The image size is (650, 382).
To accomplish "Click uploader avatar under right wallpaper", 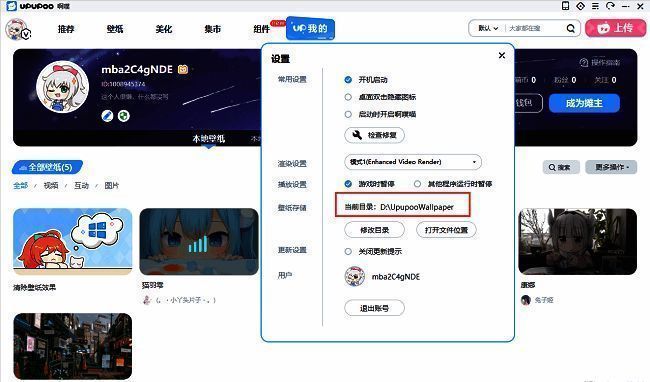I will 526,300.
